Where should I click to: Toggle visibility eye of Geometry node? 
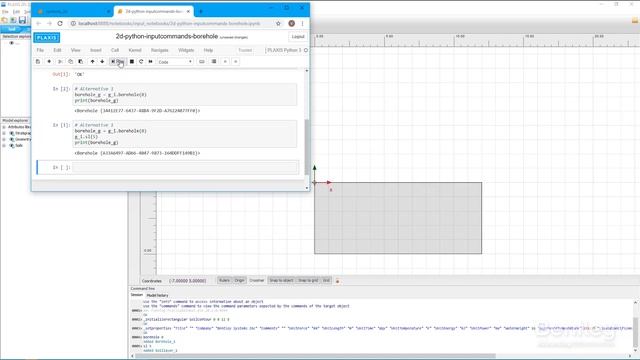[x=12, y=139]
